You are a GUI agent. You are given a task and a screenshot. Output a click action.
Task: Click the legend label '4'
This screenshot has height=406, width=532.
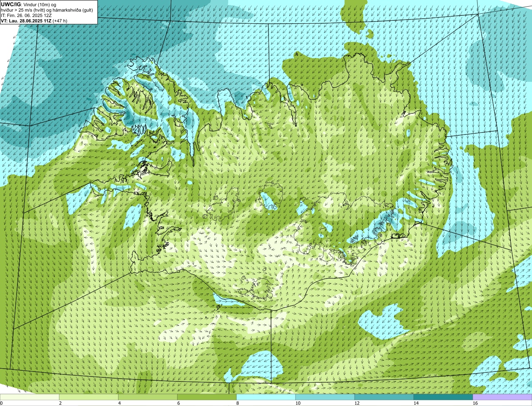point(120,403)
